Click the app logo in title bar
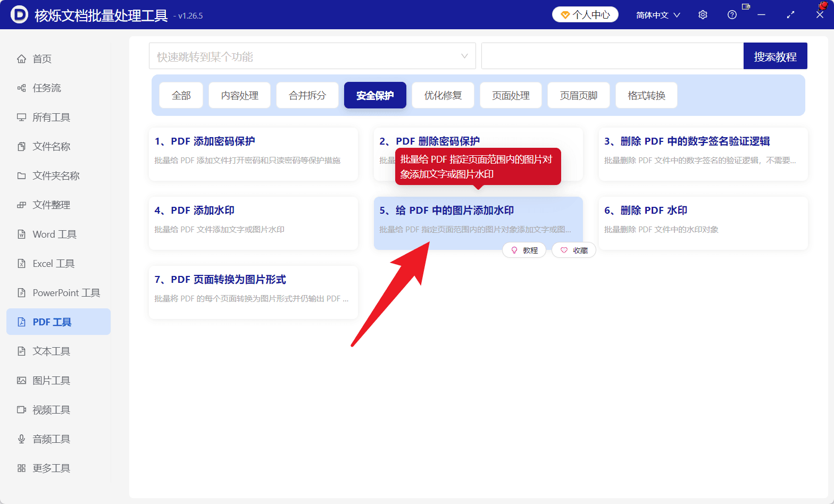 click(19, 14)
